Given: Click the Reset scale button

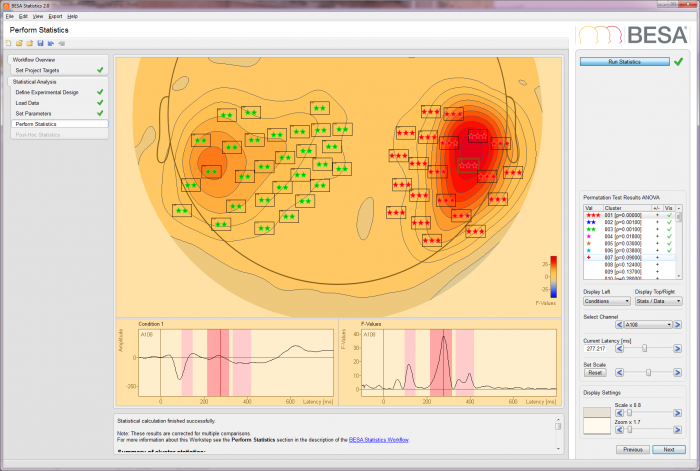Looking at the screenshot, I should [595, 373].
